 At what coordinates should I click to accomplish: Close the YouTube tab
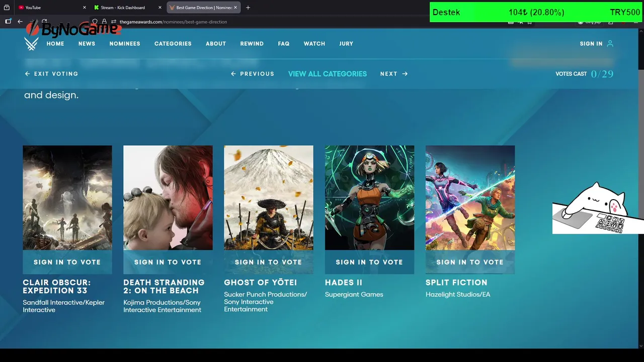tap(84, 8)
